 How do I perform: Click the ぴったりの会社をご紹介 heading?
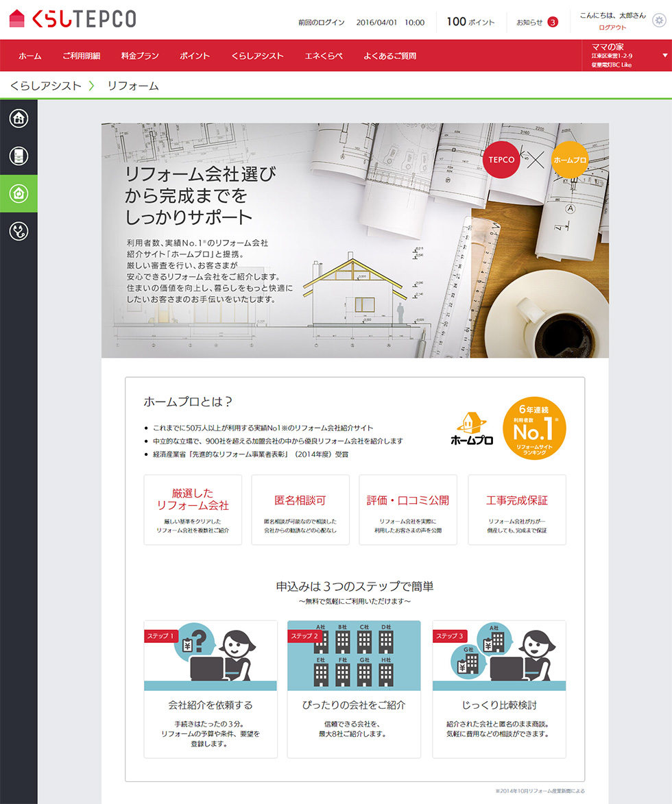click(354, 705)
